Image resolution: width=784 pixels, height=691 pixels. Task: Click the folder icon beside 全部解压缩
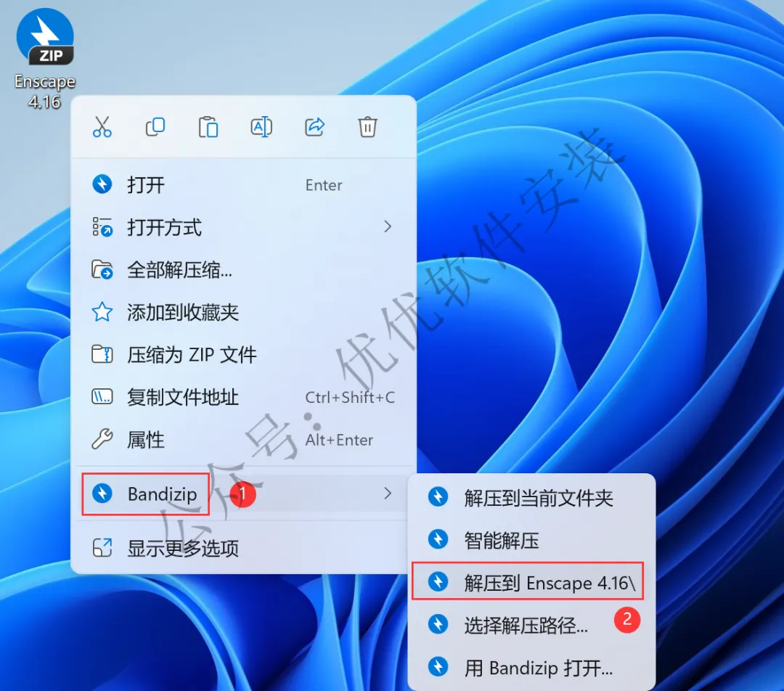point(102,270)
